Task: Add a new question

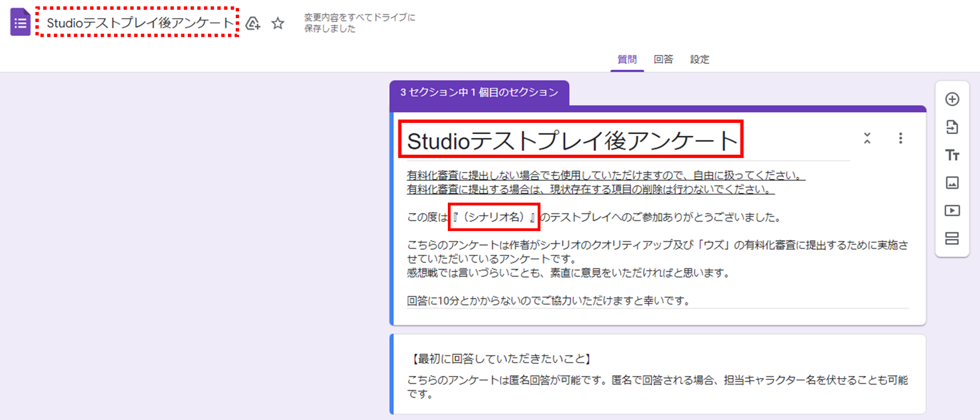Action: [952, 99]
